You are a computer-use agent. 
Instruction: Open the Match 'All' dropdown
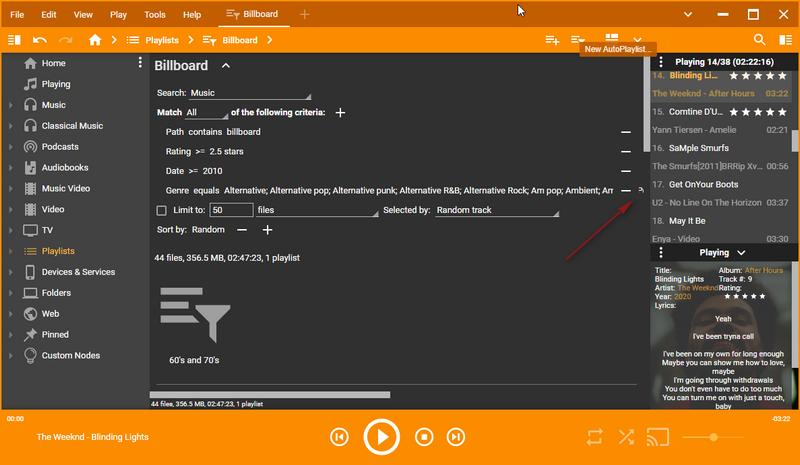[x=206, y=113]
